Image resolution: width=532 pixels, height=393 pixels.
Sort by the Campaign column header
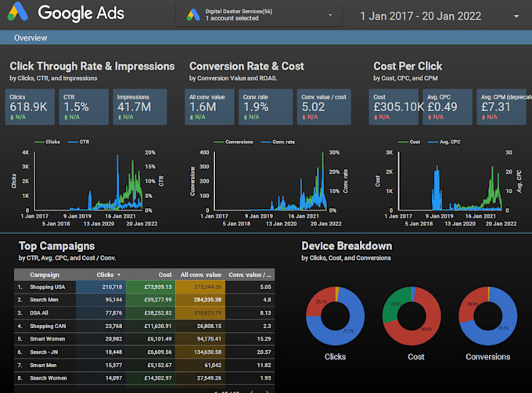(45, 275)
